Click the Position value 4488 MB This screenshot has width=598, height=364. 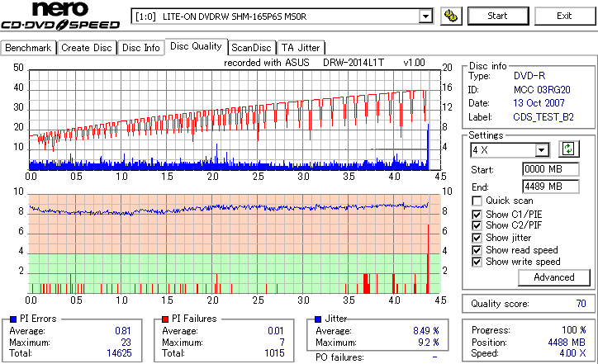click(567, 343)
